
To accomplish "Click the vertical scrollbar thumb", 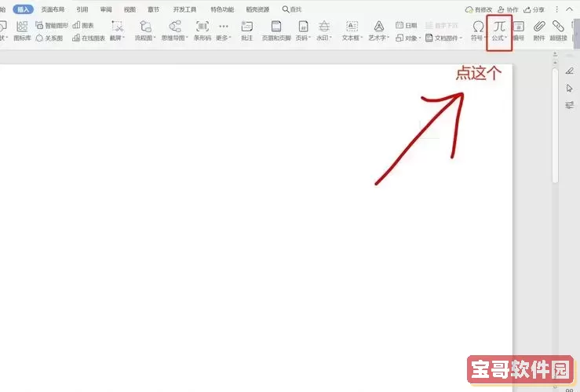I will 555,125.
